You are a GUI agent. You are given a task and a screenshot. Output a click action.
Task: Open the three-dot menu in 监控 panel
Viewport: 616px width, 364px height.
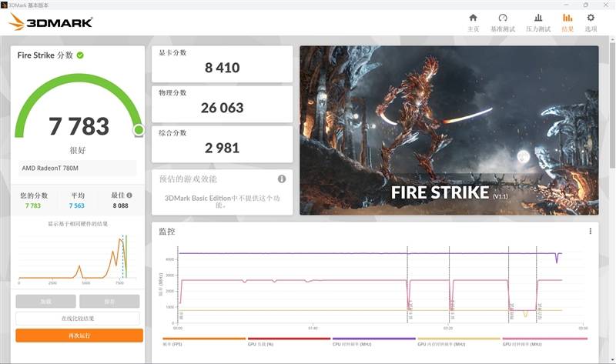pos(591,231)
